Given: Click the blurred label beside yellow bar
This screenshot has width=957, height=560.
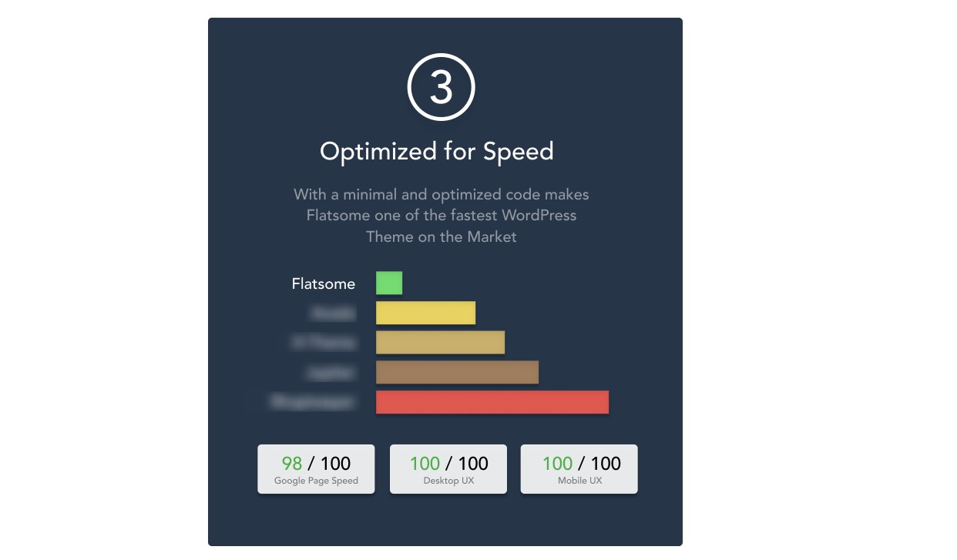Looking at the screenshot, I should coord(333,314).
